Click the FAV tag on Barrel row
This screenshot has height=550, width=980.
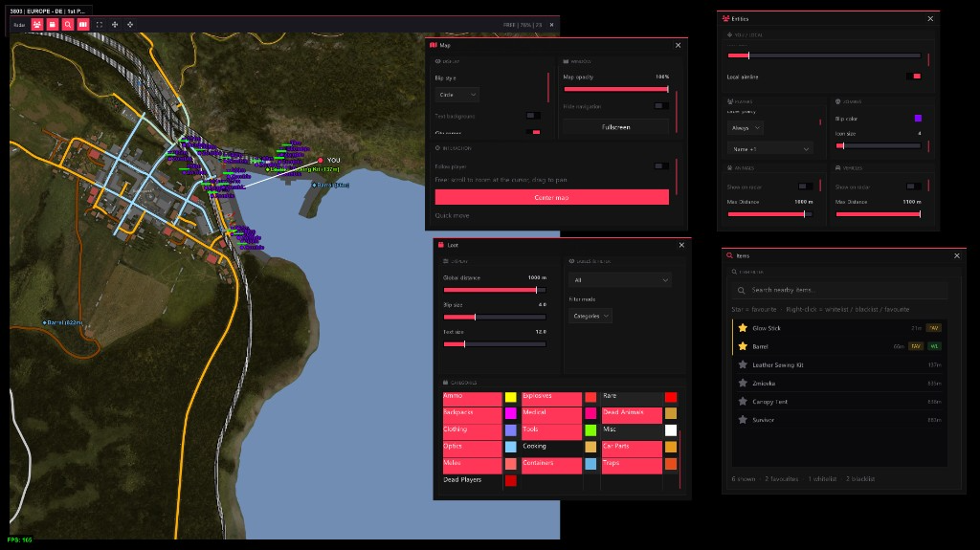pyautogui.click(x=916, y=346)
